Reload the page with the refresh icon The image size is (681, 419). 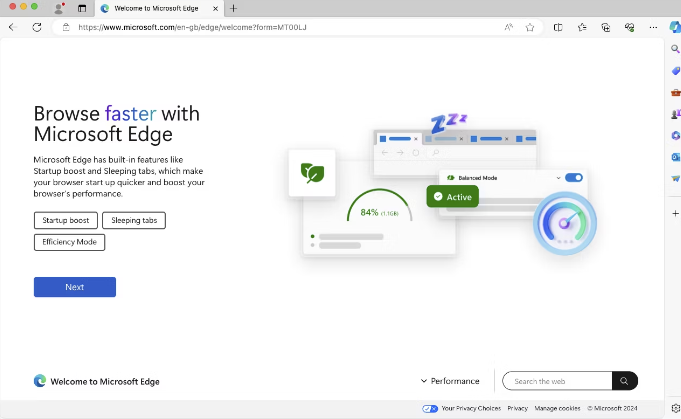pyautogui.click(x=37, y=27)
